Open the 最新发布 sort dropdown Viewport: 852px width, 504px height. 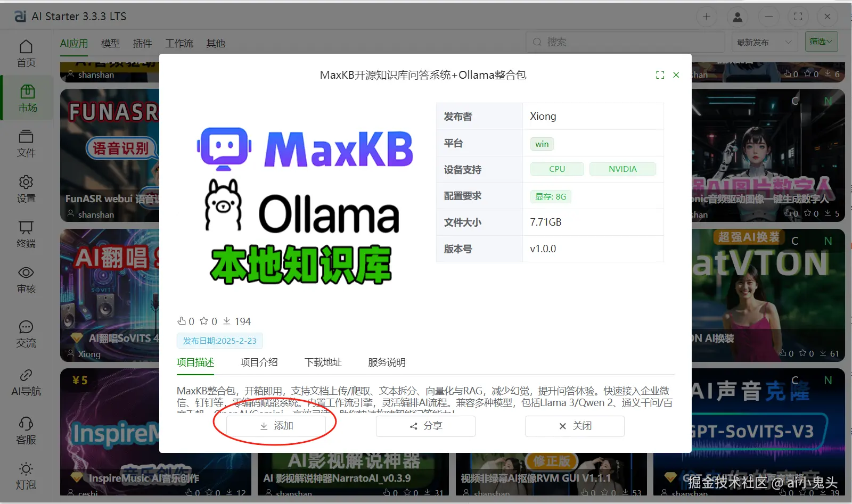click(765, 42)
